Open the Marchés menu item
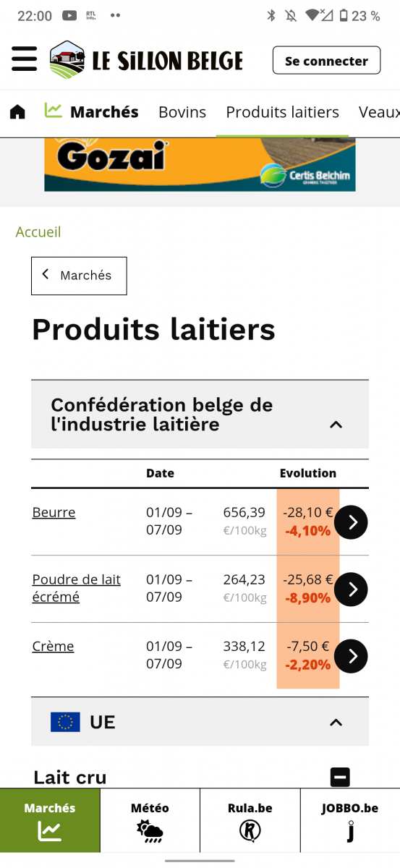This screenshot has width=400, height=868. point(92,112)
